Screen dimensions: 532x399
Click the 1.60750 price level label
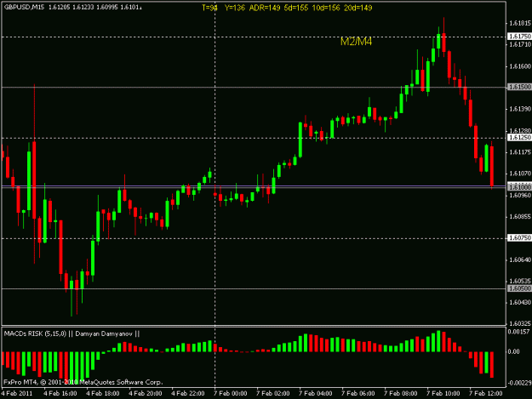tap(519, 238)
